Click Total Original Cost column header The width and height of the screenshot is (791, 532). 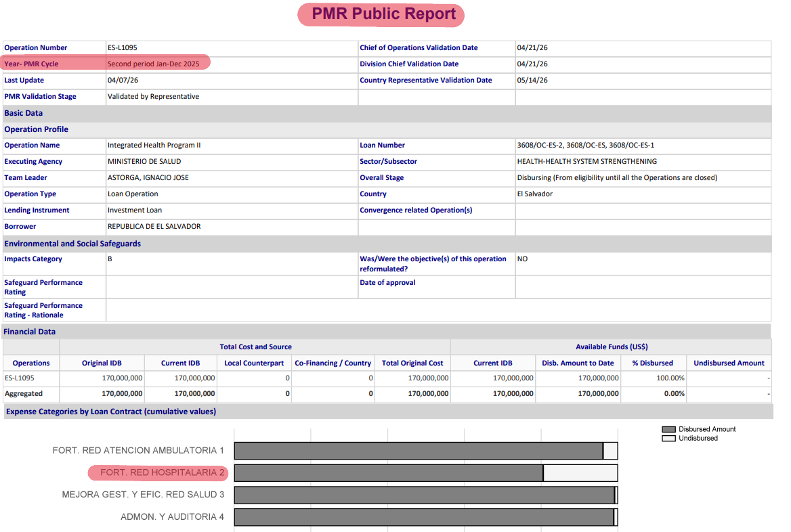[x=412, y=363]
